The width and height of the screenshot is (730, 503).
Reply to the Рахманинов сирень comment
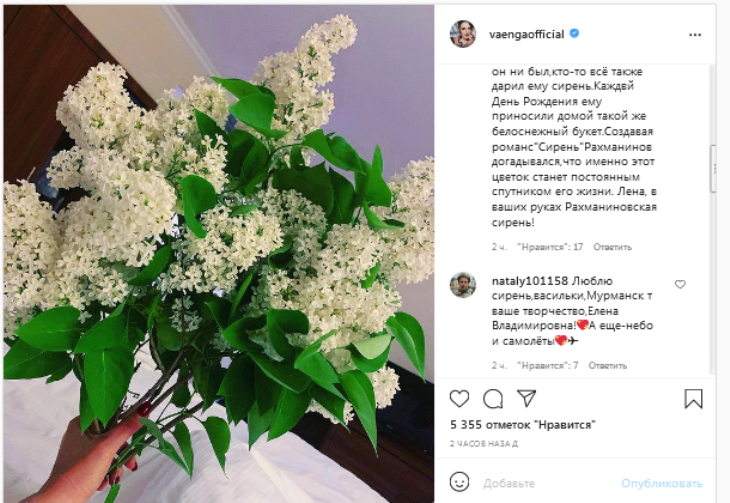[x=612, y=247]
